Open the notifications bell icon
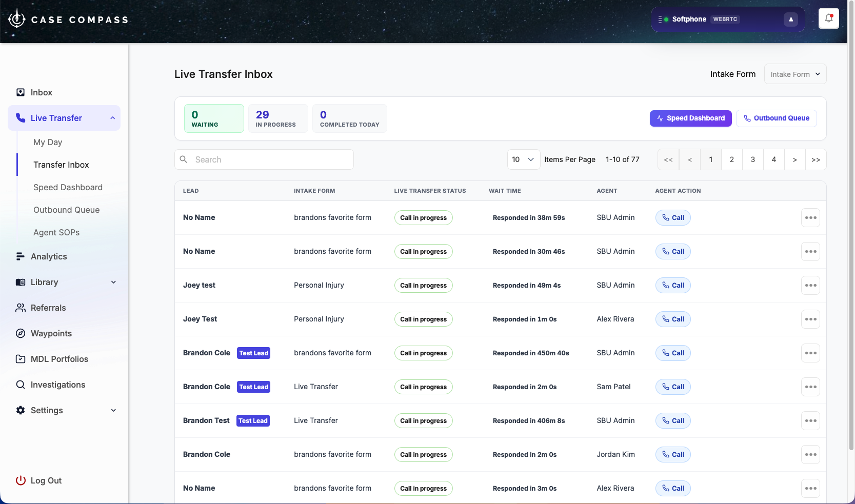Image resolution: width=855 pixels, height=504 pixels. click(828, 18)
